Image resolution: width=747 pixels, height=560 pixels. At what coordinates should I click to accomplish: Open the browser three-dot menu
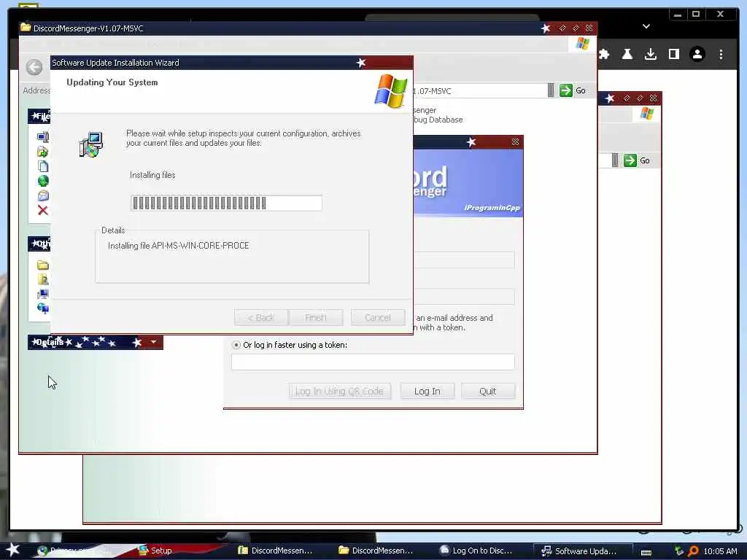pos(721,54)
